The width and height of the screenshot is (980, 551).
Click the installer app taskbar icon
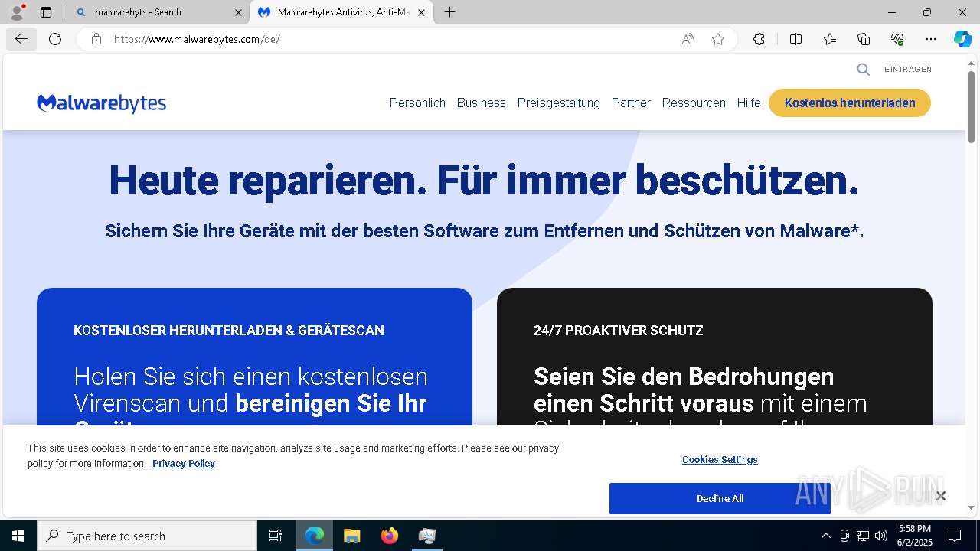click(x=426, y=536)
